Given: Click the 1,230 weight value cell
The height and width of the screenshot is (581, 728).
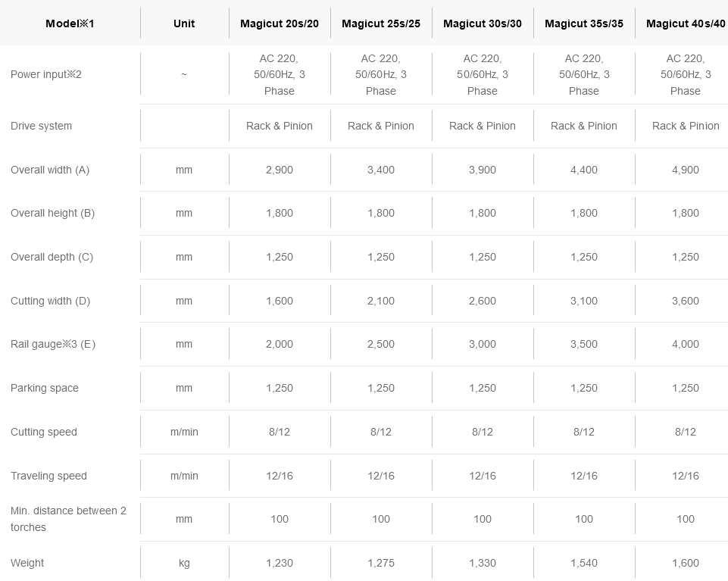Looking at the screenshot, I should click(280, 563).
